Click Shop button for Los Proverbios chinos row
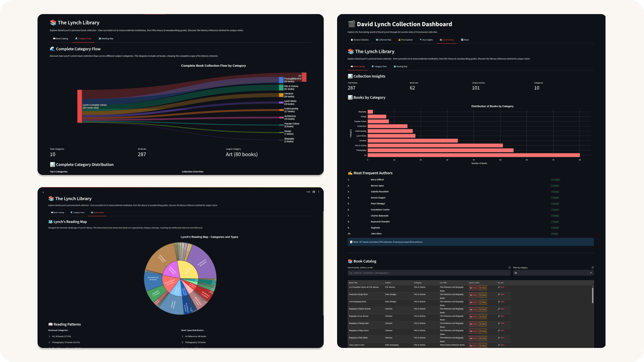The image size is (644, 362). coord(483,288)
